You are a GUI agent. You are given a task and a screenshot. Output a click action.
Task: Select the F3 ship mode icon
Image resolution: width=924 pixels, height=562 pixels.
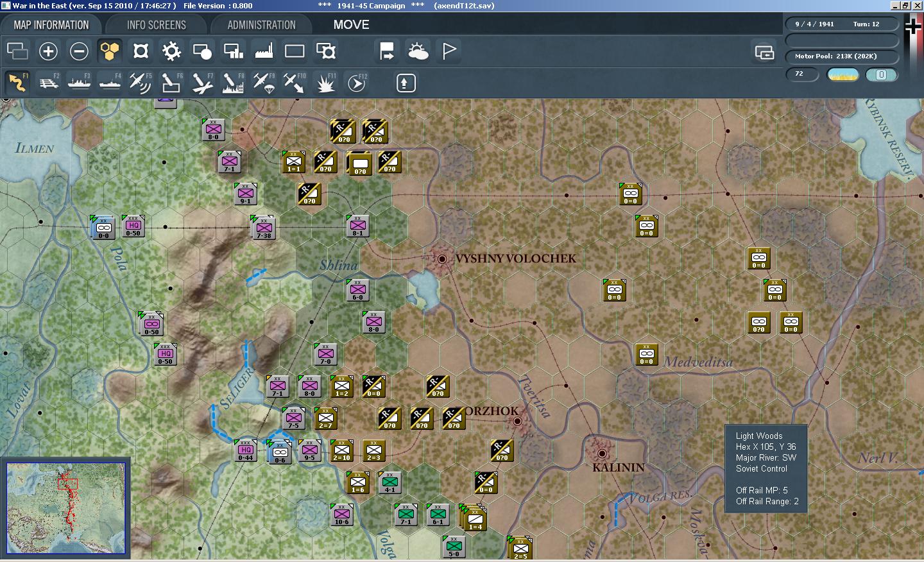pos(79,83)
